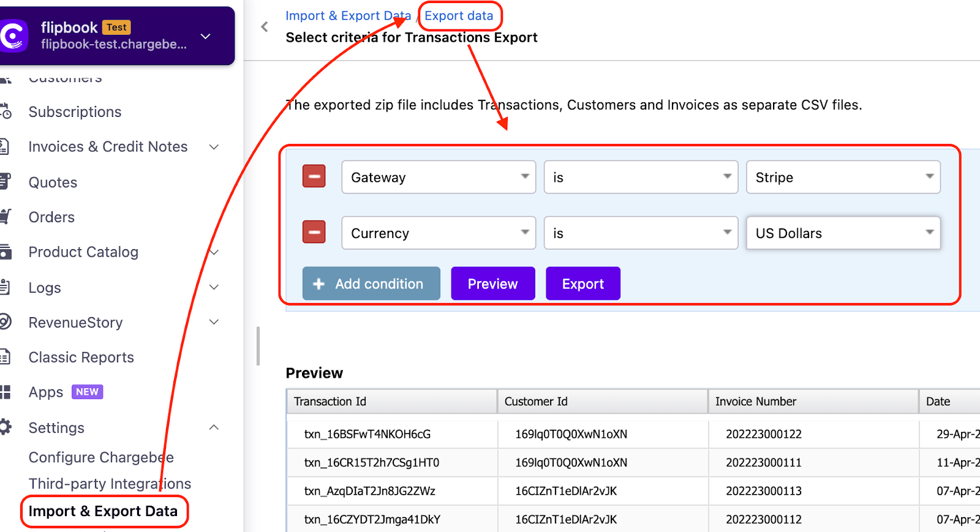Open the Gateway operator 'is' dropdown
Viewport: 980px width, 532px height.
tap(641, 177)
